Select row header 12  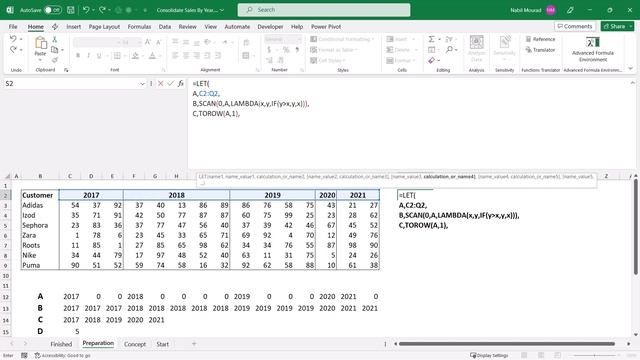(x=6, y=297)
